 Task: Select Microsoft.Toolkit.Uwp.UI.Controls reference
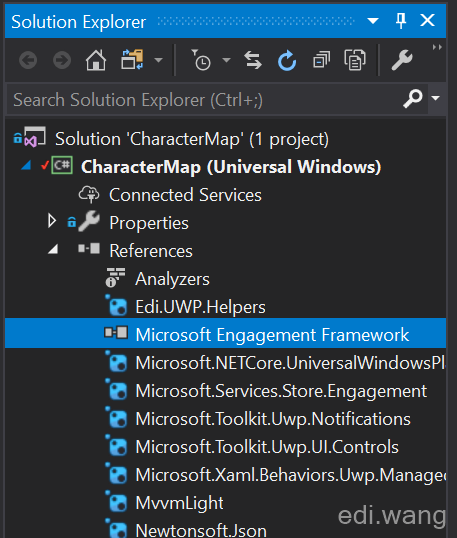click(267, 447)
